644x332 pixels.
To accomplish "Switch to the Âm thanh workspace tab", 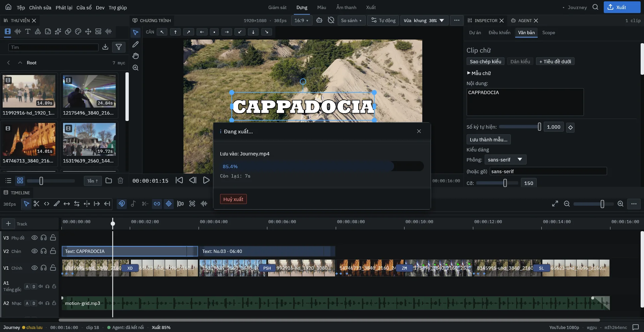I will (346, 7).
